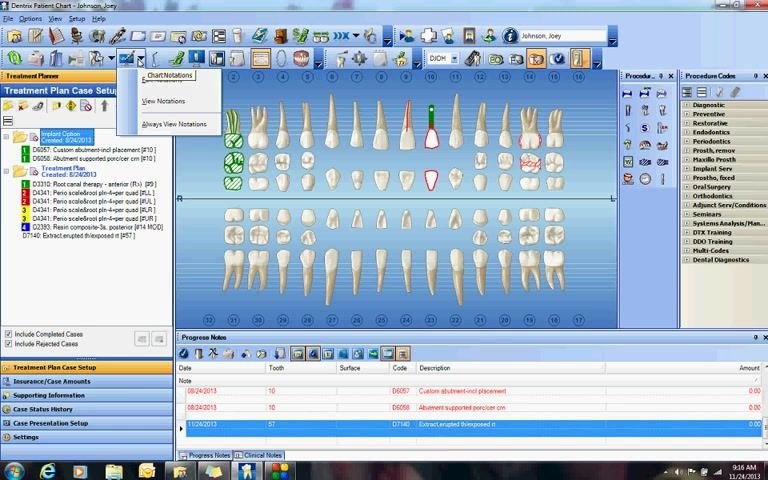Toggle the highlighted orange door icon on toolbar
The width and height of the screenshot is (768, 480).
click(579, 59)
